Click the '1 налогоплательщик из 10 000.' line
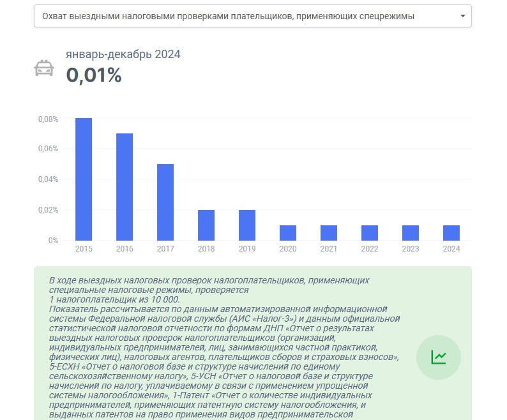The height and width of the screenshot is (420, 507). point(114,299)
